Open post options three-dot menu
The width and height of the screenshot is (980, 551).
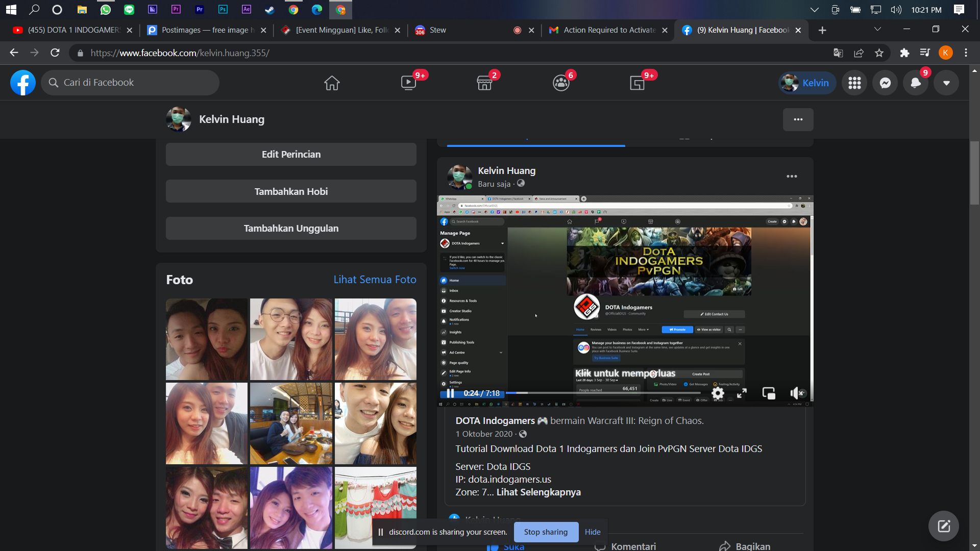(792, 176)
